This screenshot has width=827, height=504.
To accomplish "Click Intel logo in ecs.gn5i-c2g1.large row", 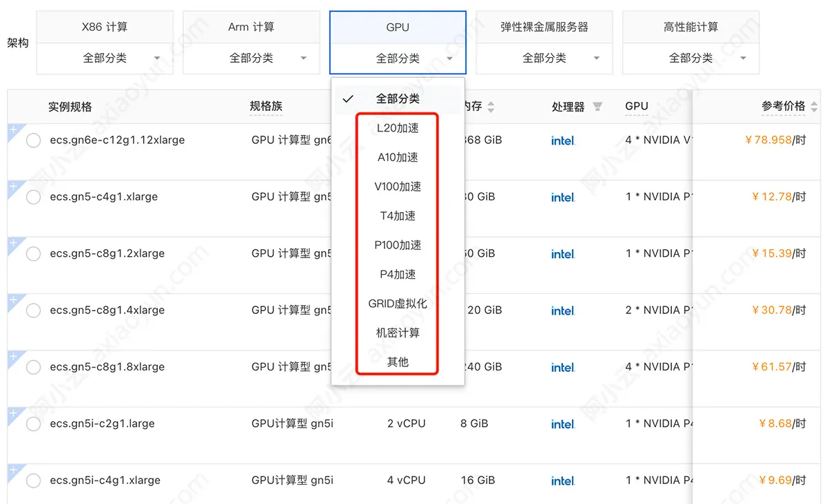I will [563, 424].
